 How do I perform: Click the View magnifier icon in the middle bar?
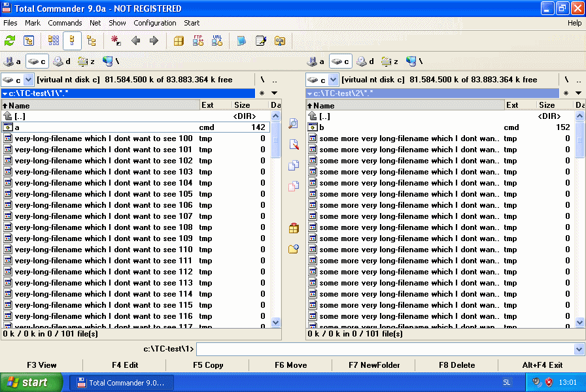(294, 123)
